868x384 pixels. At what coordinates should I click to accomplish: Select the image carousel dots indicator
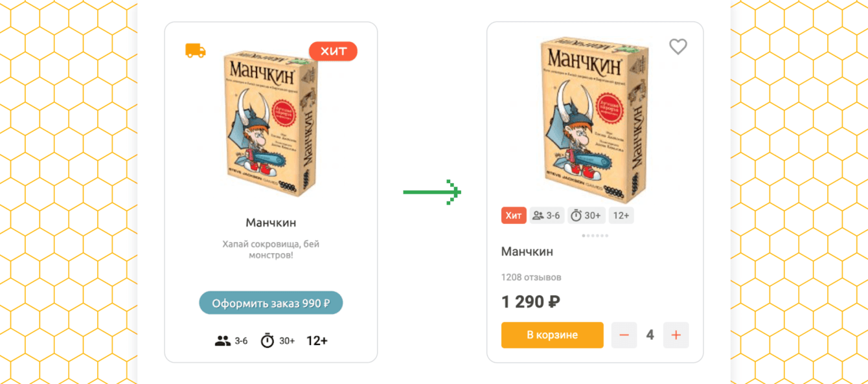point(595,236)
